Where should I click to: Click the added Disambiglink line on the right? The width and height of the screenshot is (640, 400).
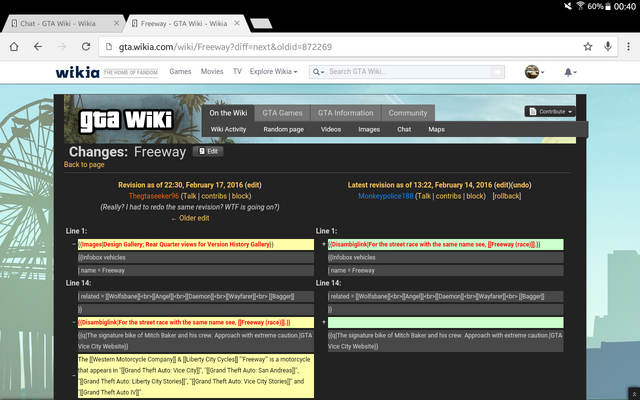pos(446,244)
